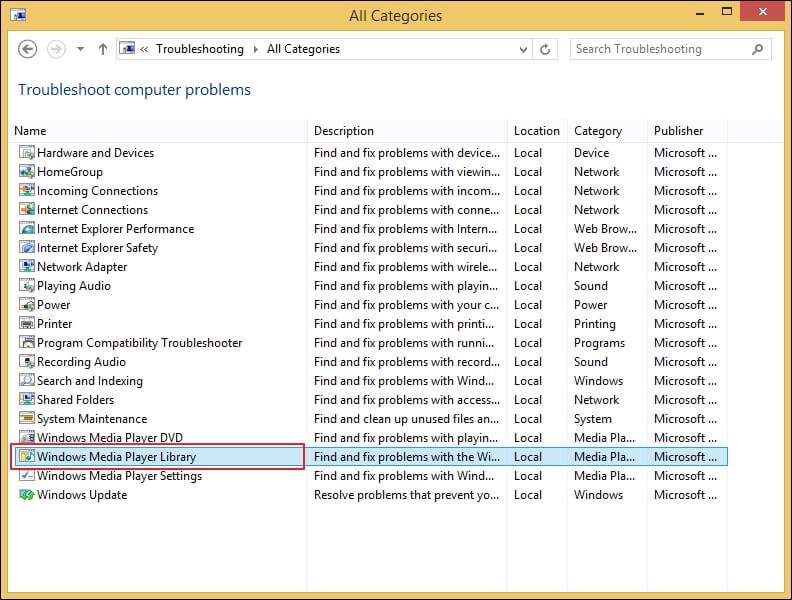
Task: Click the 'Printing' category cell
Action: 595,324
